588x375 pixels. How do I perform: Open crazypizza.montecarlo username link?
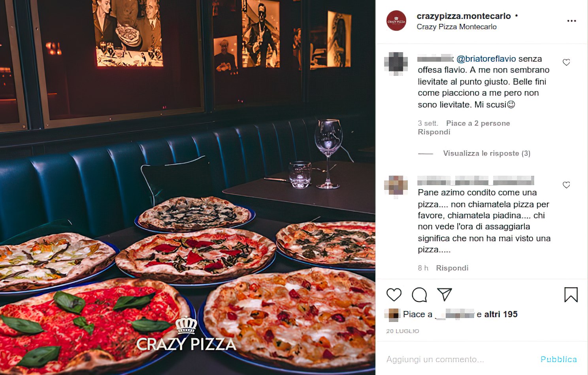coord(464,16)
